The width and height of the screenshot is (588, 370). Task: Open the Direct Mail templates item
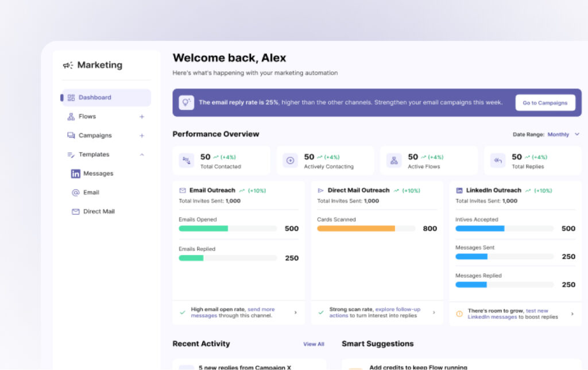coord(98,211)
